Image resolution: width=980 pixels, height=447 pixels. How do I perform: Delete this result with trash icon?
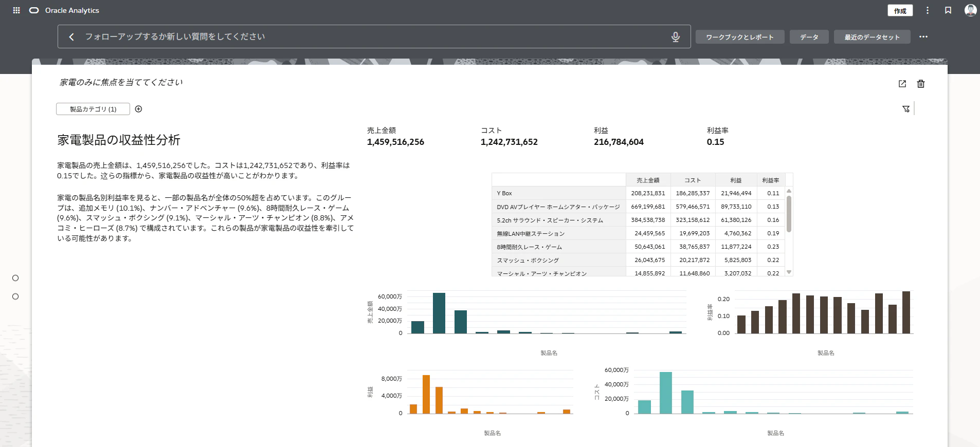click(x=921, y=84)
